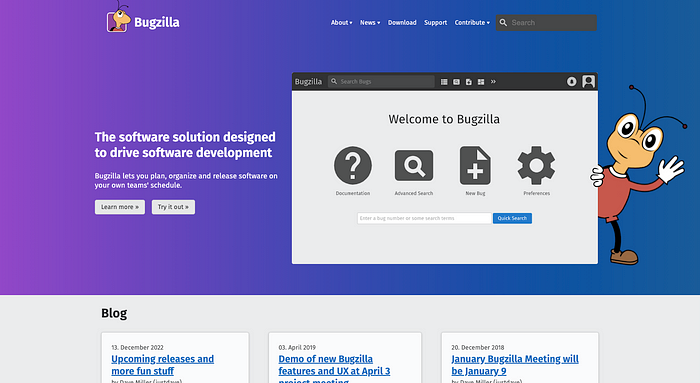Open the Advanced Search magnifier icon
This screenshot has height=383, width=700.
pos(414,165)
